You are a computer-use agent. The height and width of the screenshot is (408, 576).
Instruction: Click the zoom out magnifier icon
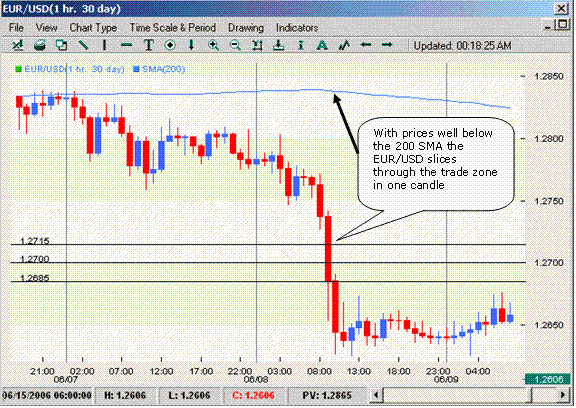235,45
